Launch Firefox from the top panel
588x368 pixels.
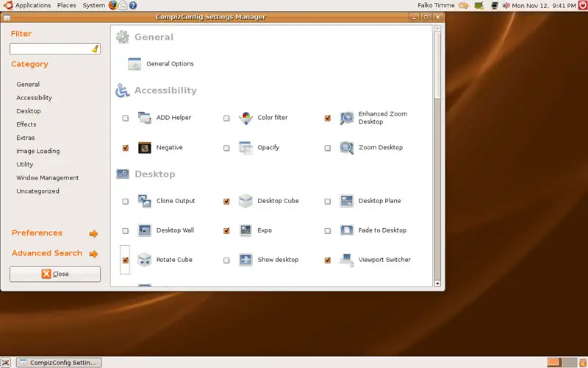click(x=113, y=5)
